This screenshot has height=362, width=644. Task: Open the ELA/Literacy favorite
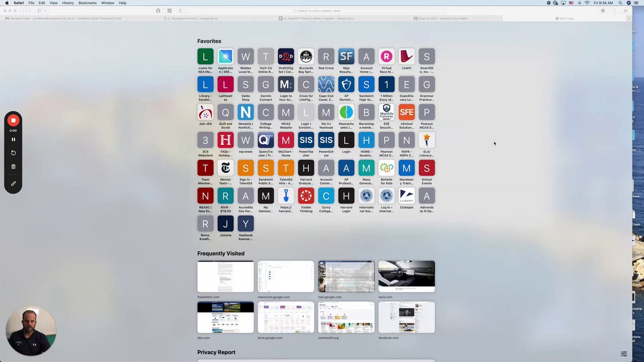tap(427, 140)
